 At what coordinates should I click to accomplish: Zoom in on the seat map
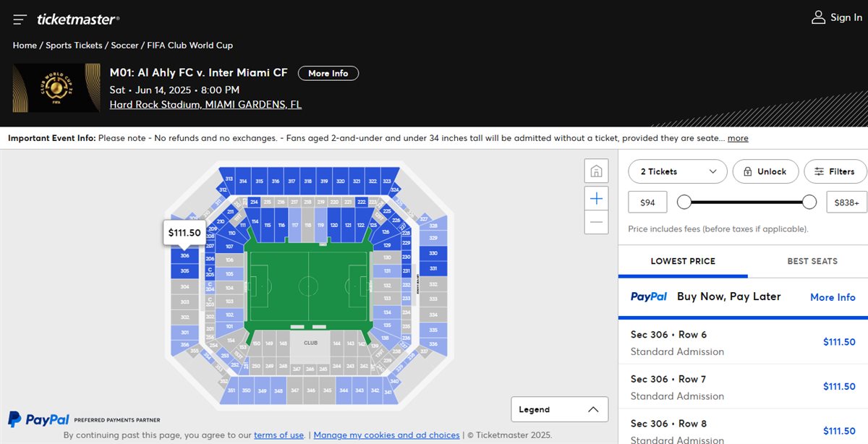point(597,198)
